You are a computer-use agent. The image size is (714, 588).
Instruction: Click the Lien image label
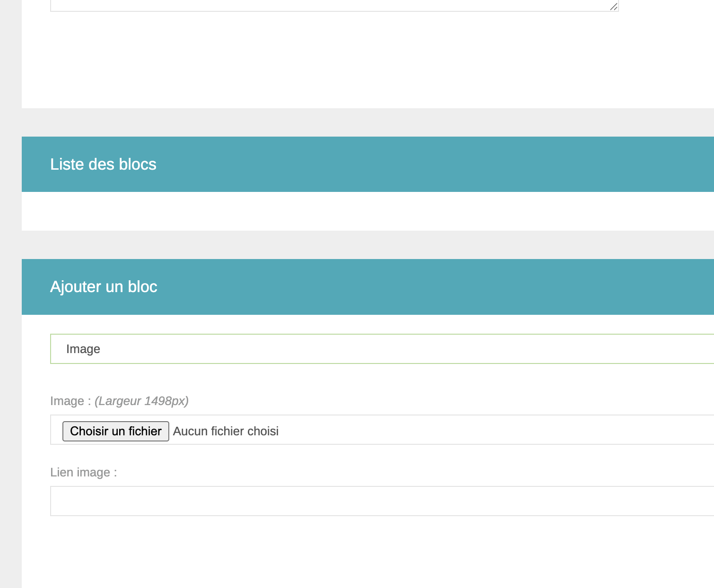(83, 472)
